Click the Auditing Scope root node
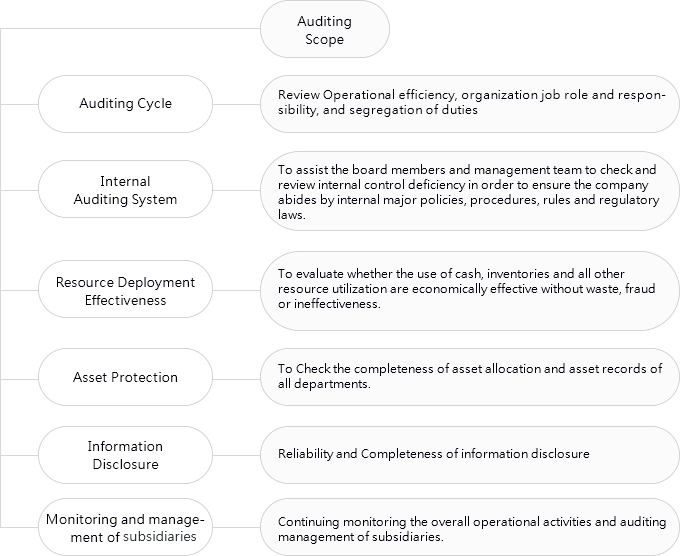 325,29
